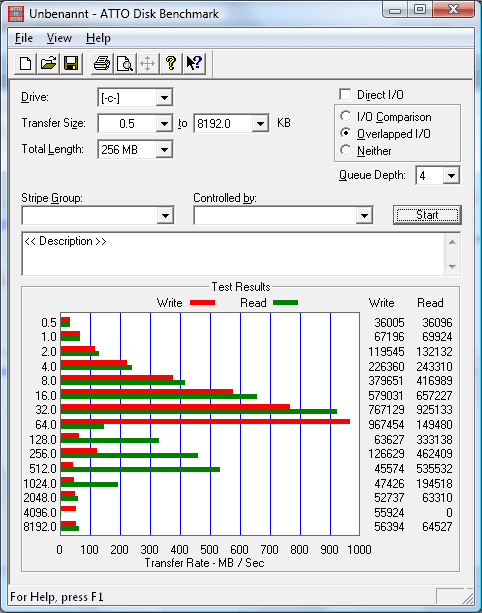Click the window resize grip corner
The image size is (482, 613).
468,598
